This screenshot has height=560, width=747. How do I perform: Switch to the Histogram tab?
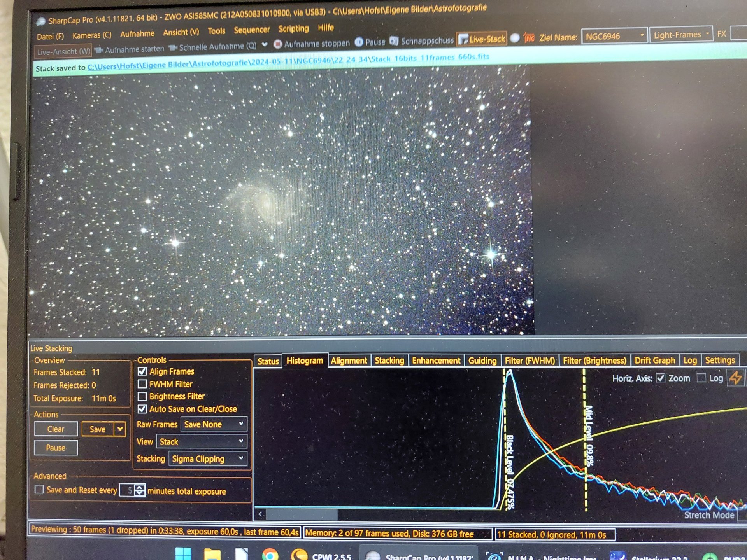pos(305,360)
